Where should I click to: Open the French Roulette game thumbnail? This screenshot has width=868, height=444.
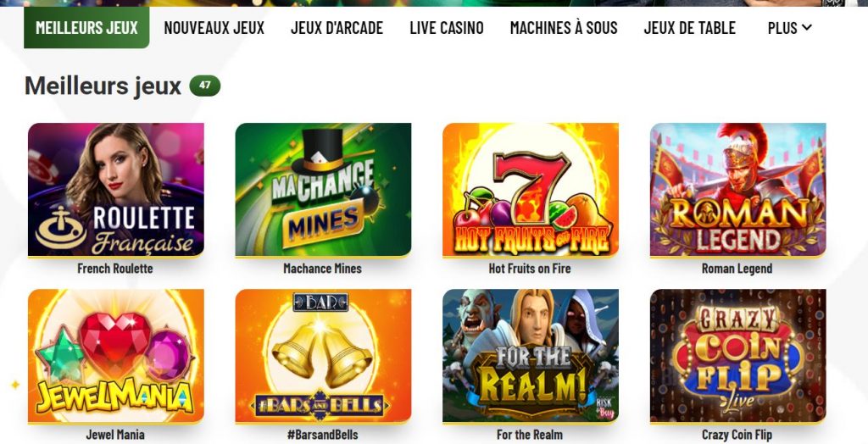click(x=115, y=189)
